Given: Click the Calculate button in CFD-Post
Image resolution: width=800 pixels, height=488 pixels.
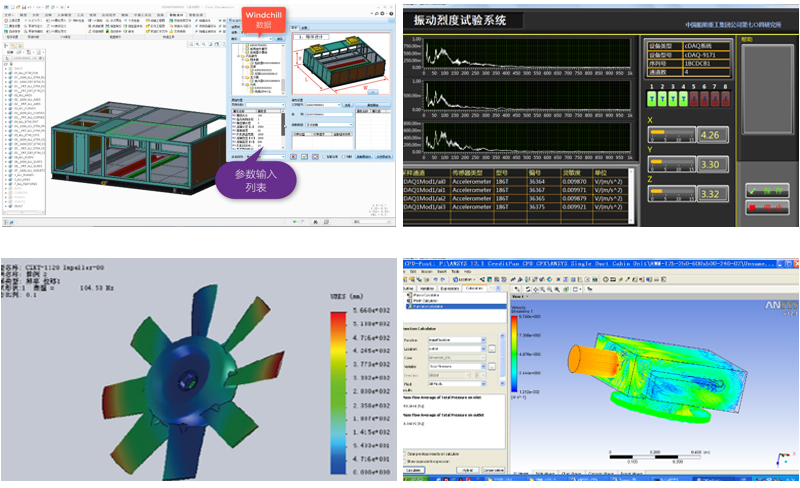Looking at the screenshot, I should pyautogui.click(x=413, y=470).
